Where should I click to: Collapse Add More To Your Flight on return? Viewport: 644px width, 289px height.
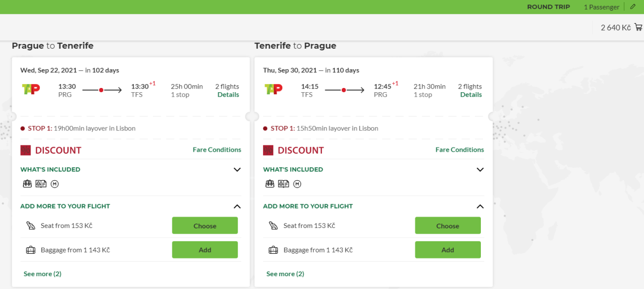point(480,206)
